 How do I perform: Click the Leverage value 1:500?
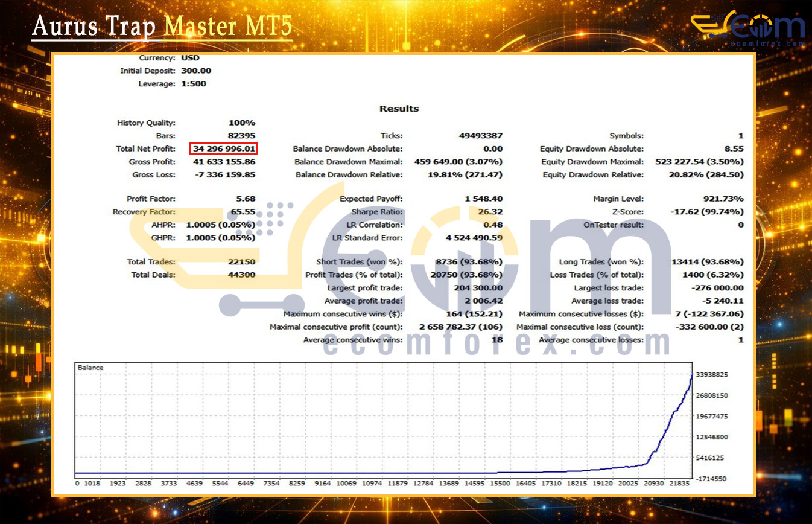[x=193, y=84]
